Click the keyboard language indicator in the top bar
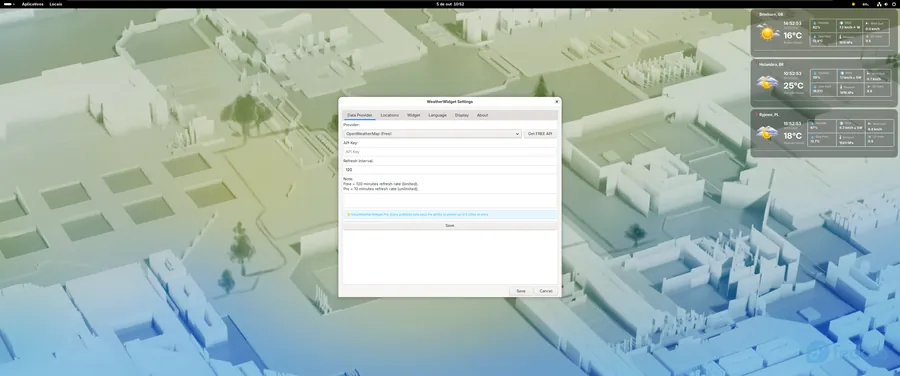The height and width of the screenshot is (376, 900). tap(866, 4)
